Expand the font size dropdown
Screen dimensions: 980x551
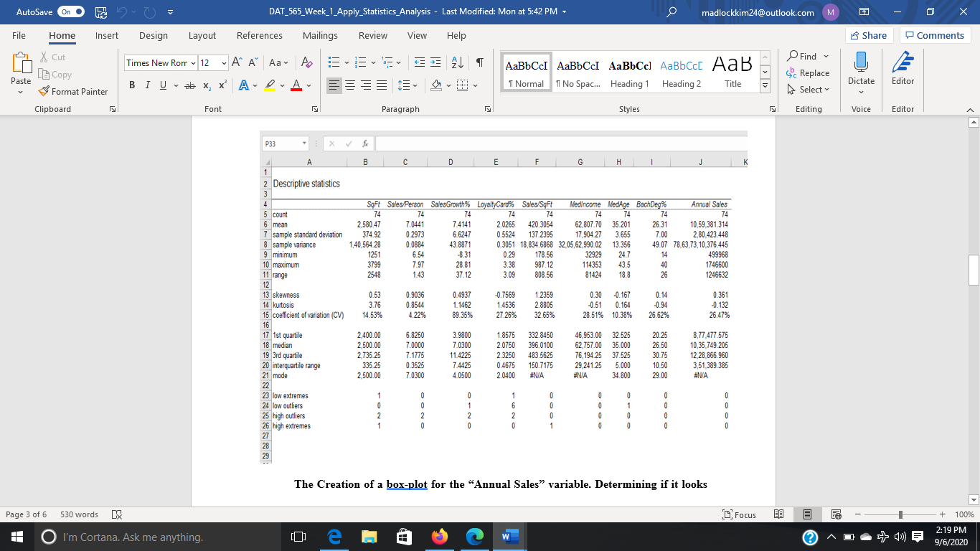click(x=225, y=63)
